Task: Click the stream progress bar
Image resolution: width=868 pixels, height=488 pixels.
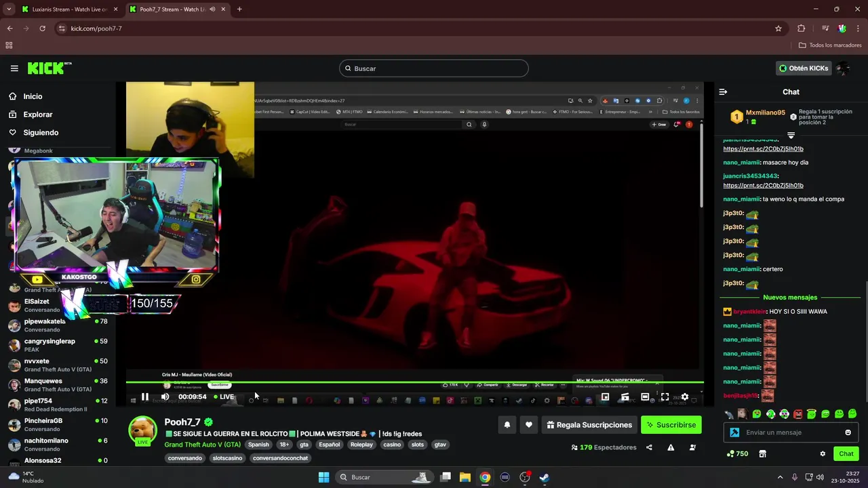Action: [x=414, y=384]
